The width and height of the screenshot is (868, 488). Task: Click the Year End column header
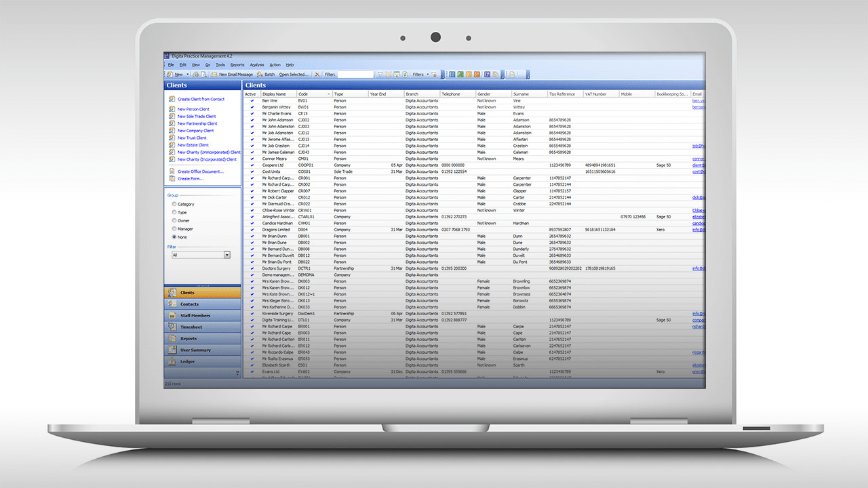click(386, 94)
